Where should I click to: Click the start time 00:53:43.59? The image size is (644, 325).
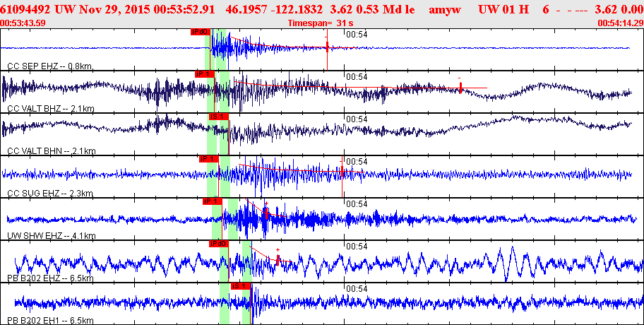coord(23,23)
